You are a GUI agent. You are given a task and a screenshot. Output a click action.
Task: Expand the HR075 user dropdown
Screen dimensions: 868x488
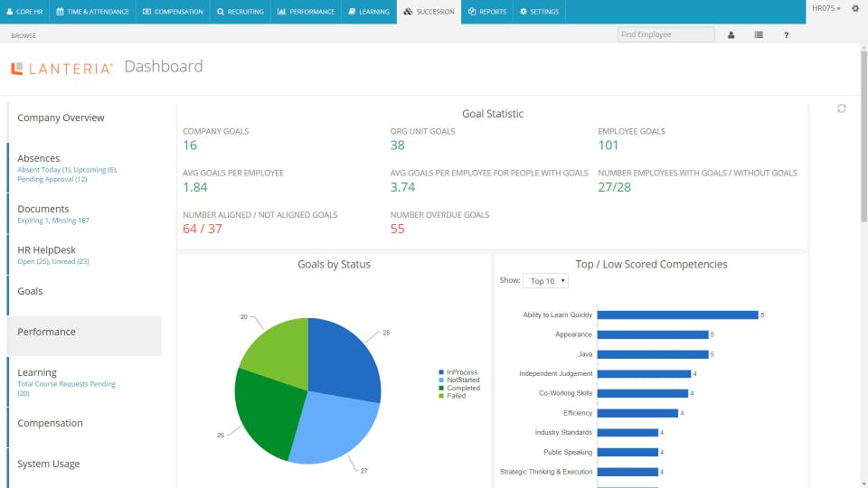coord(826,8)
